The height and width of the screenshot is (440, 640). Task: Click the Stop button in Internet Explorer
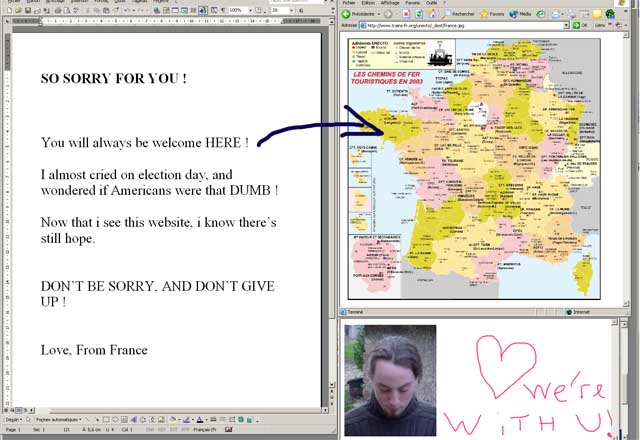[x=406, y=14]
